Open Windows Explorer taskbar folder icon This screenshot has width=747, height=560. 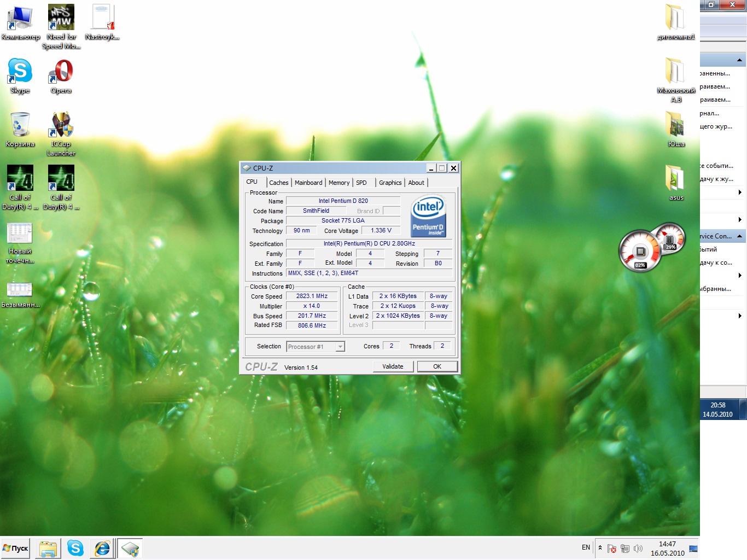point(48,548)
